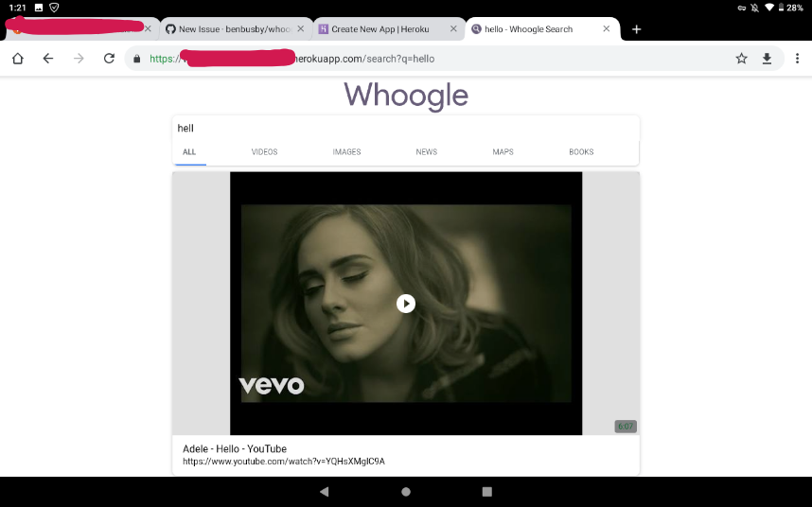This screenshot has height=507, width=812.
Task: Click the Whoogle logo
Action: tap(406, 96)
